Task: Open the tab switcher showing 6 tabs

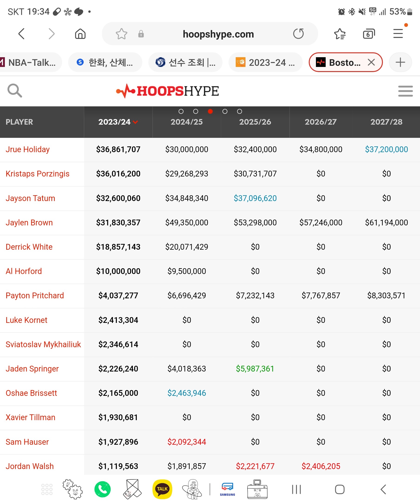Action: coord(369,34)
